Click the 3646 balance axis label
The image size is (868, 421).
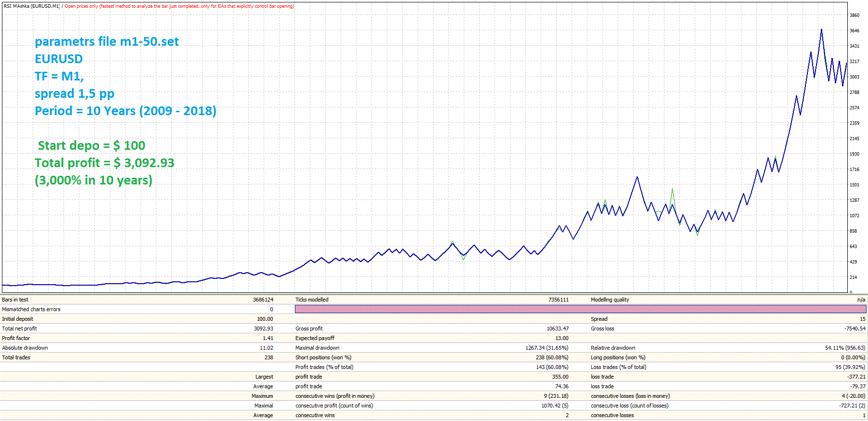click(x=854, y=31)
